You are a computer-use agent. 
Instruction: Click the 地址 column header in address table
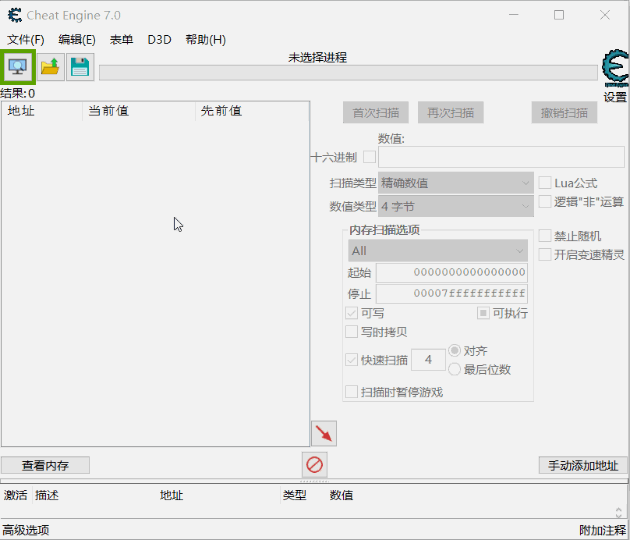(172, 495)
